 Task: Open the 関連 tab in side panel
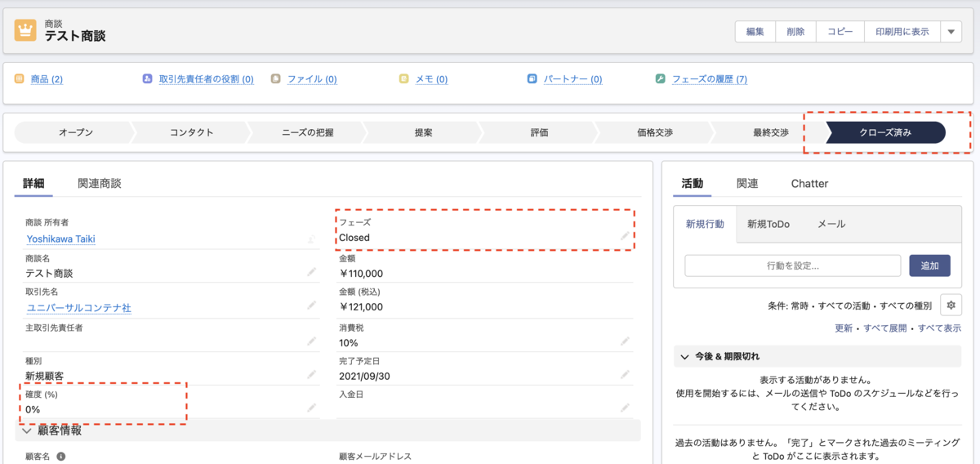coord(747,183)
